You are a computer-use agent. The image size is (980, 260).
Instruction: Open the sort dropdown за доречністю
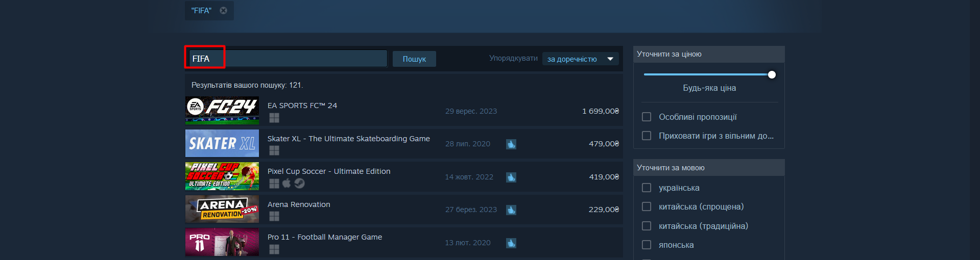(581, 59)
